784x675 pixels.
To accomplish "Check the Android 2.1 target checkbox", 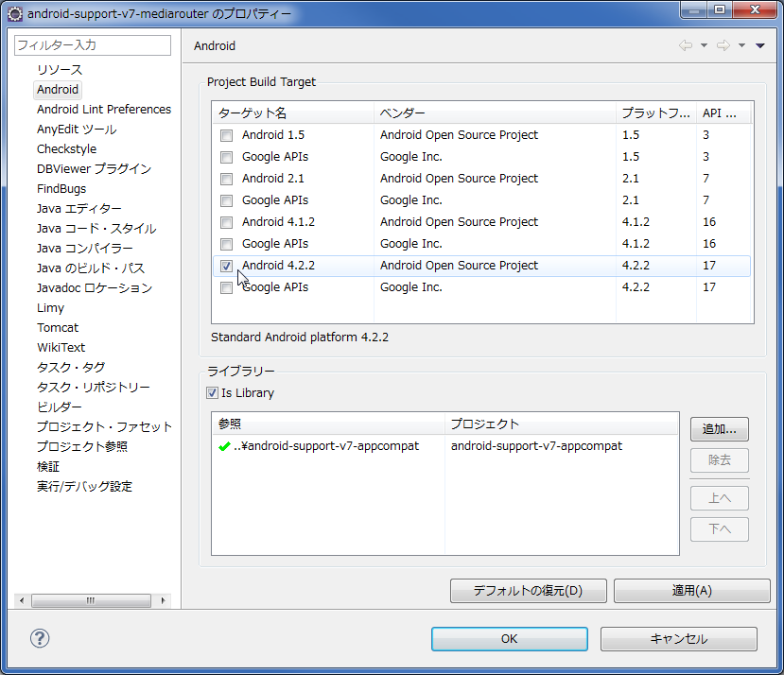I will coord(227,179).
